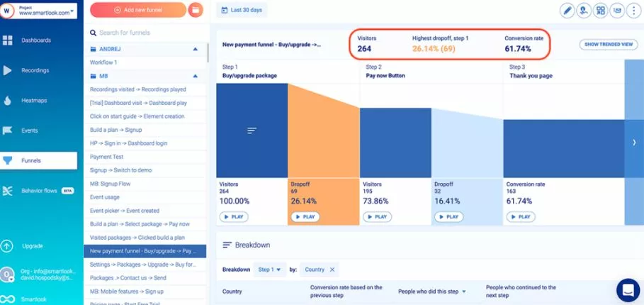The width and height of the screenshot is (644, 305).
Task: Select Funnels in the sidebar
Action: click(x=38, y=161)
